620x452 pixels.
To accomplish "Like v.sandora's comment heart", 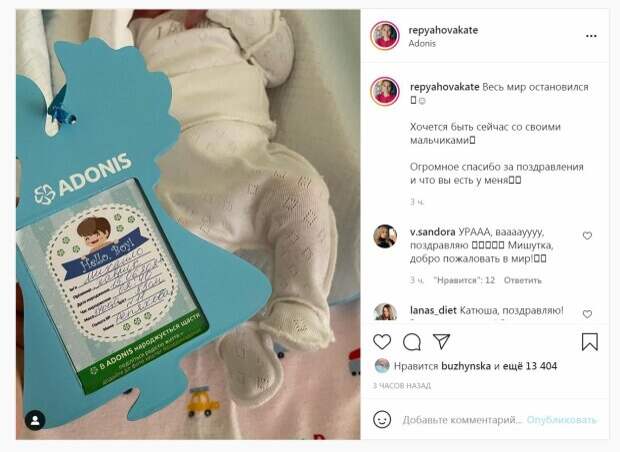I will [587, 236].
